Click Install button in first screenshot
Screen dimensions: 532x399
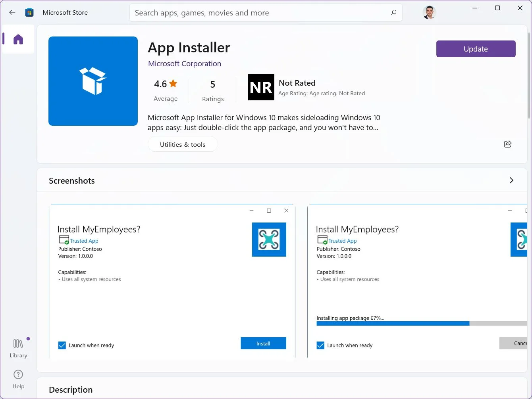(x=263, y=343)
